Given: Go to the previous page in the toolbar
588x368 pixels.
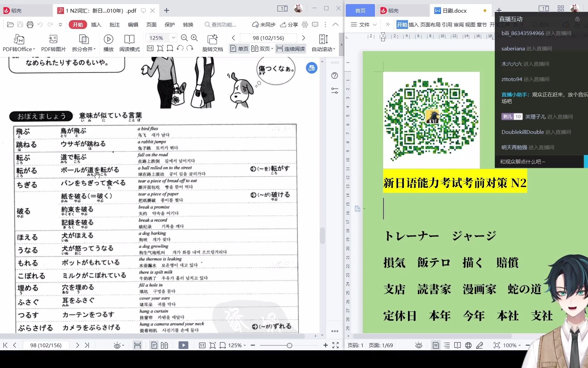Looking at the screenshot, I should click(233, 38).
